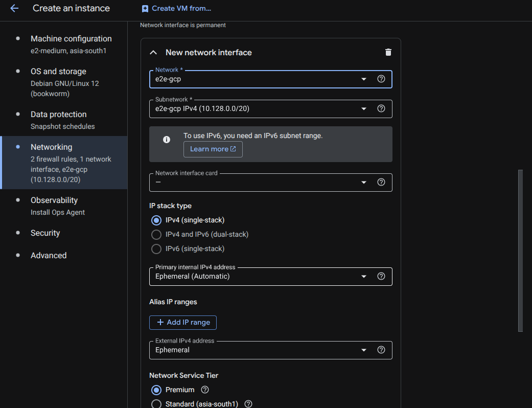Open help for Primary internal IPv4 address
Image resolution: width=532 pixels, height=408 pixels.
pyautogui.click(x=381, y=276)
